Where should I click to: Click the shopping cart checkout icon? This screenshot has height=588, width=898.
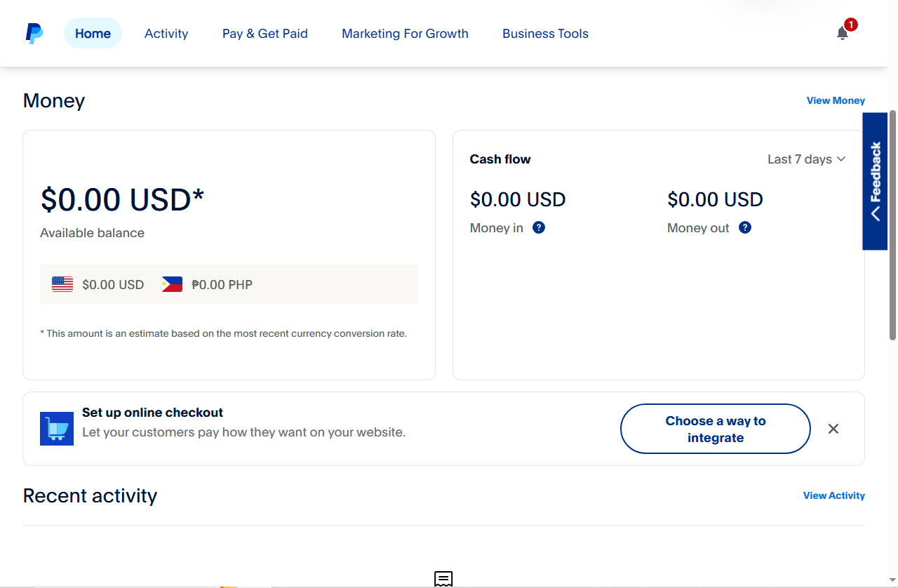(57, 429)
